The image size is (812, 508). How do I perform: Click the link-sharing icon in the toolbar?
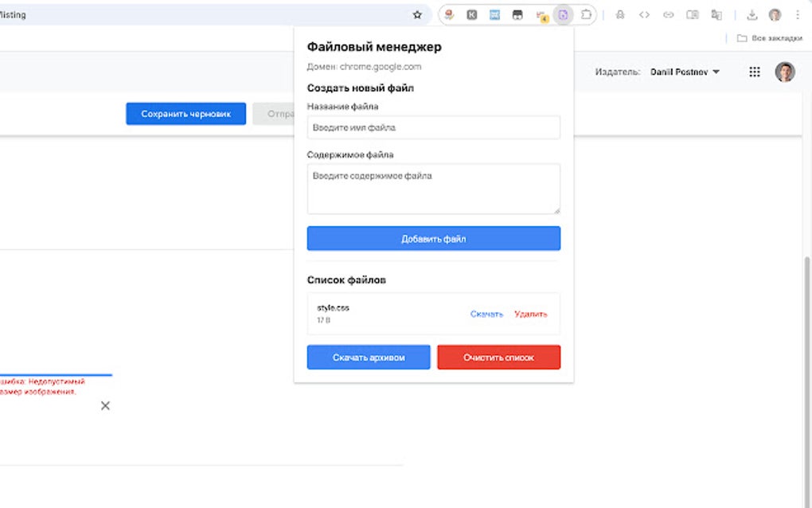pyautogui.click(x=668, y=14)
